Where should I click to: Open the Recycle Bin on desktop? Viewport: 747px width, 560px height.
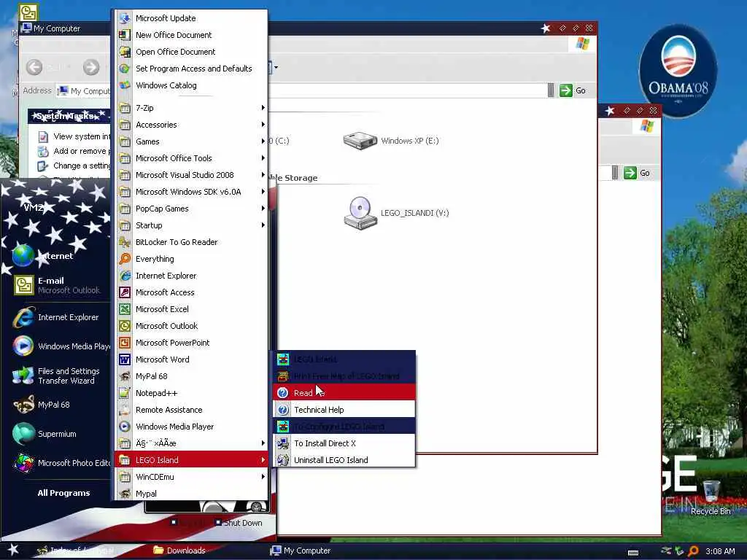coord(711,497)
